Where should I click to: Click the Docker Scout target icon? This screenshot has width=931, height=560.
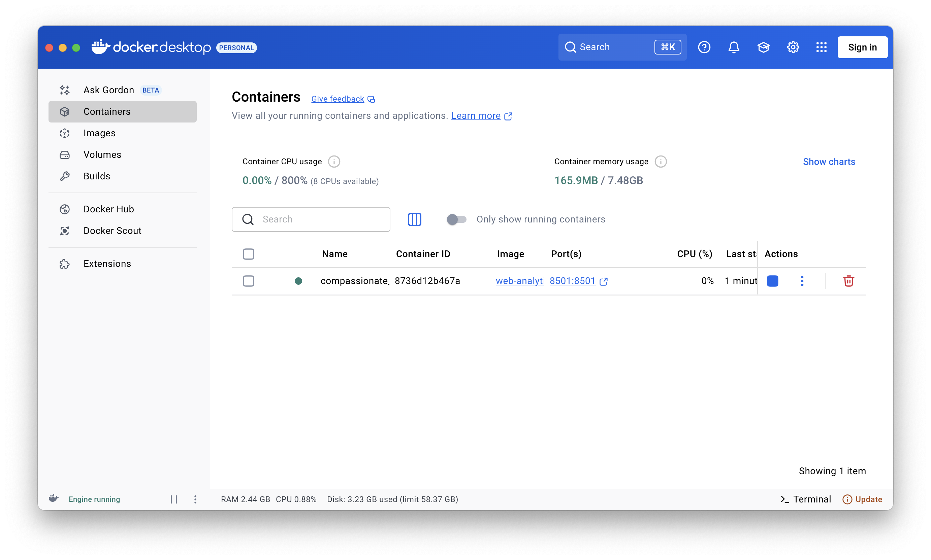(65, 230)
